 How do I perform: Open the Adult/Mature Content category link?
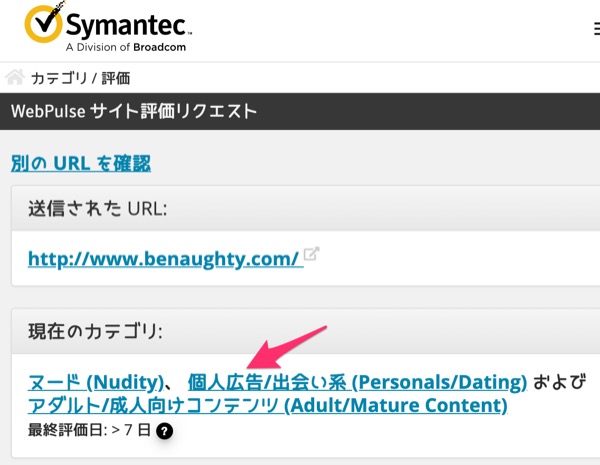pyautogui.click(x=268, y=405)
